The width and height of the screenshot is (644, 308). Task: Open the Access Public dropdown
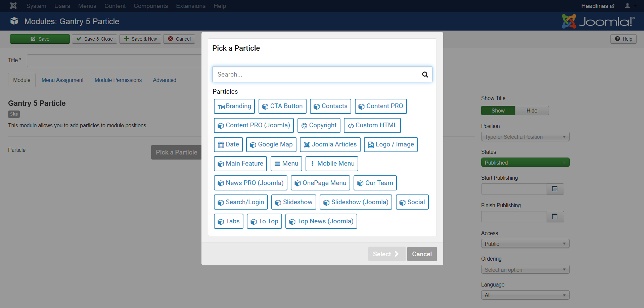point(525,244)
